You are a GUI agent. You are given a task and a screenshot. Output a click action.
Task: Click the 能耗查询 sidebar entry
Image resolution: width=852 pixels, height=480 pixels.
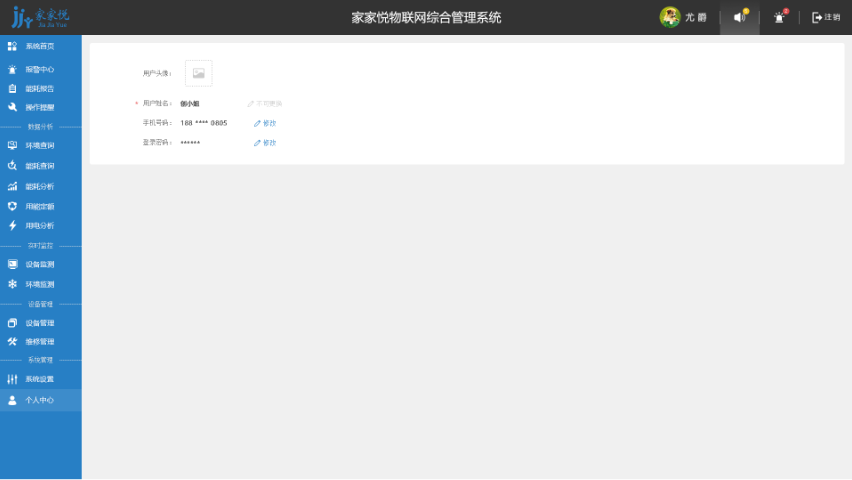pyautogui.click(x=40, y=166)
